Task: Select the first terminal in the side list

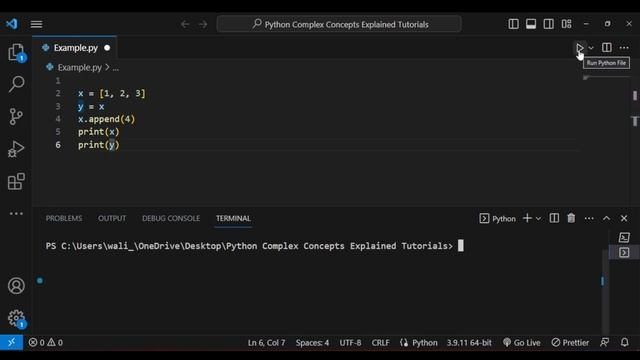Action: (624, 237)
